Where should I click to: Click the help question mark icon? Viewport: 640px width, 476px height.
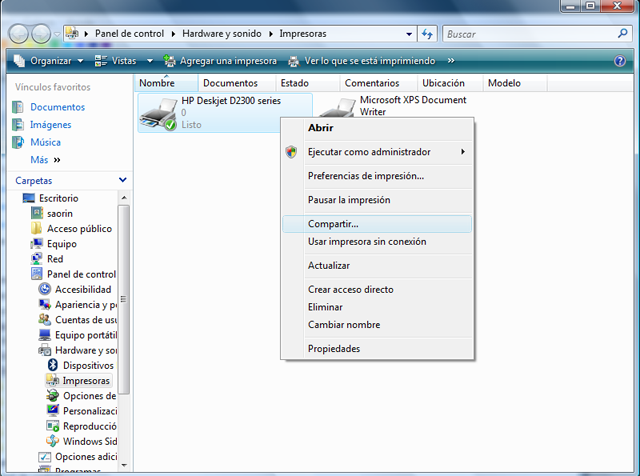point(619,61)
